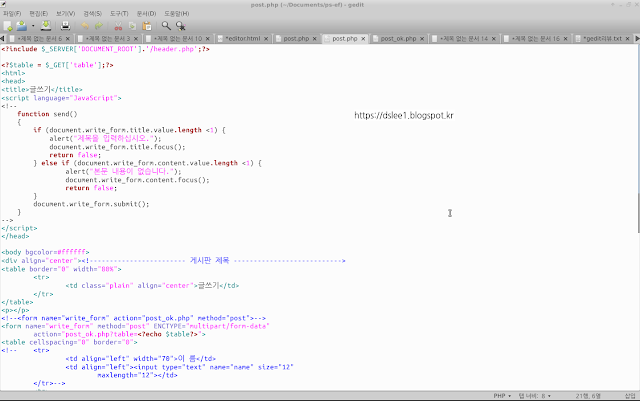Click the vertical scrollbar thumb
640x401 pixels.
638,212
